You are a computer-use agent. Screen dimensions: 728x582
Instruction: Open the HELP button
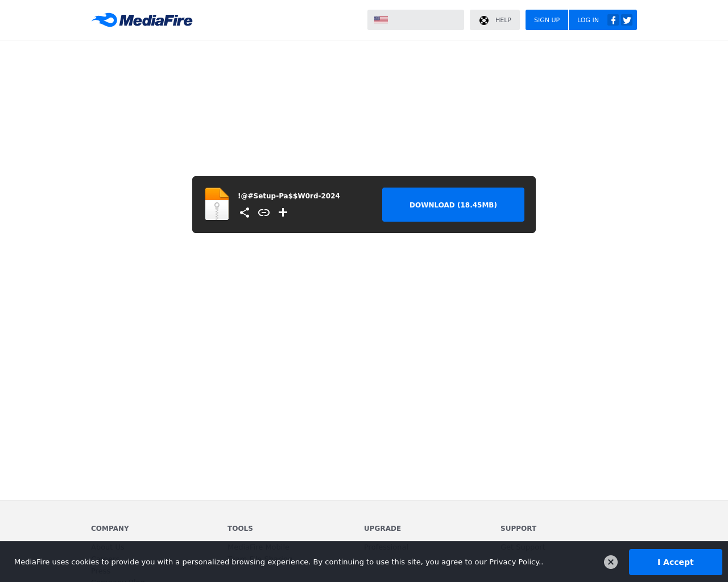495,20
